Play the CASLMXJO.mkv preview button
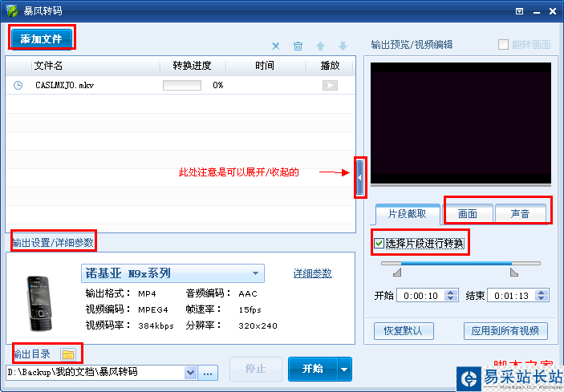 pos(330,85)
